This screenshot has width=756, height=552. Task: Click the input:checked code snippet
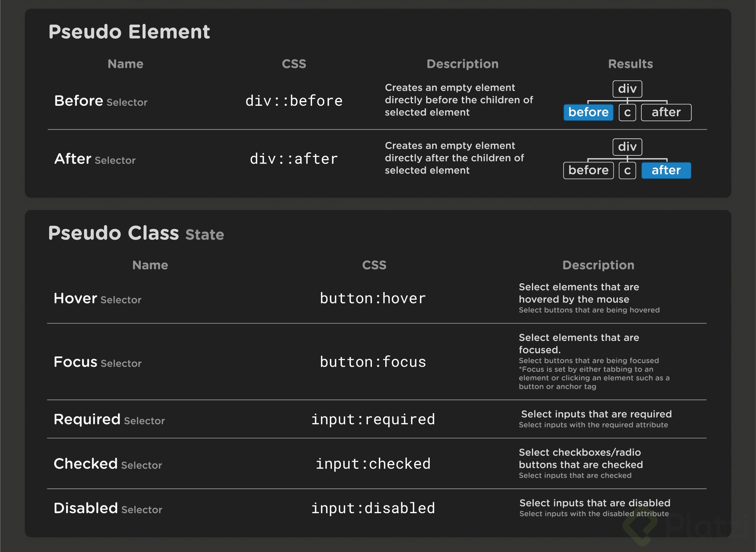tap(373, 464)
